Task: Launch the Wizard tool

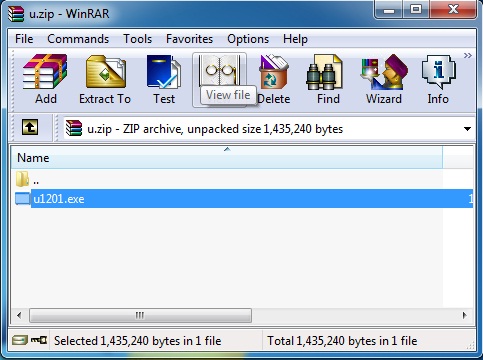Action: tap(384, 80)
